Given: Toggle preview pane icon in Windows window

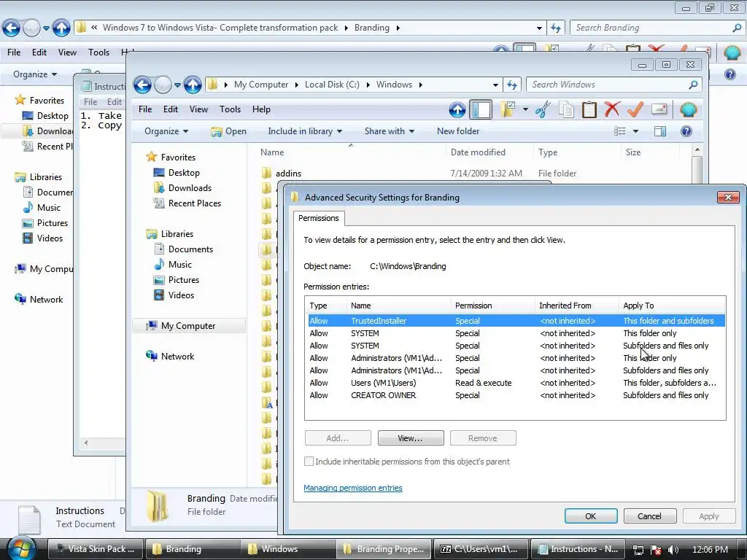Looking at the screenshot, I should (660, 131).
